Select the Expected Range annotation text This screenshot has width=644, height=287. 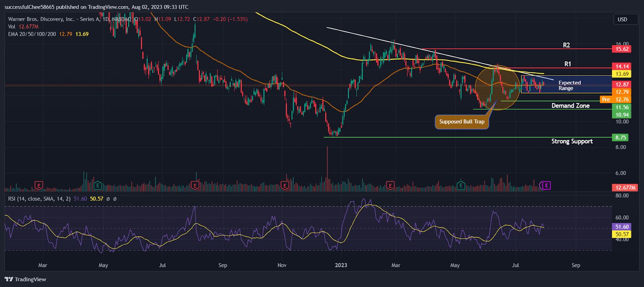570,85
